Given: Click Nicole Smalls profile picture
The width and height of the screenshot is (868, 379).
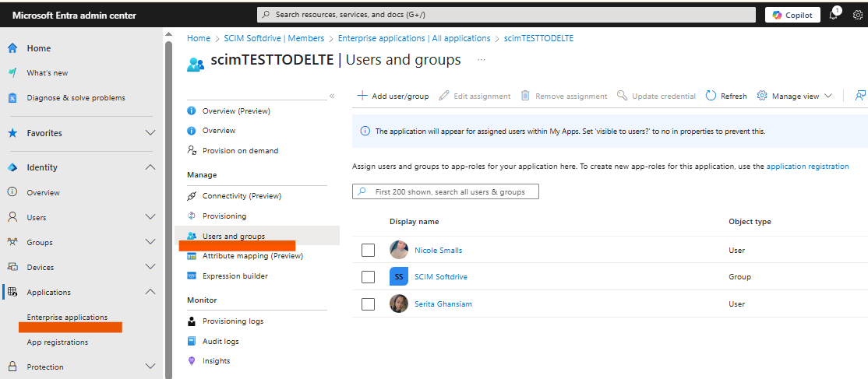Looking at the screenshot, I should (399, 250).
